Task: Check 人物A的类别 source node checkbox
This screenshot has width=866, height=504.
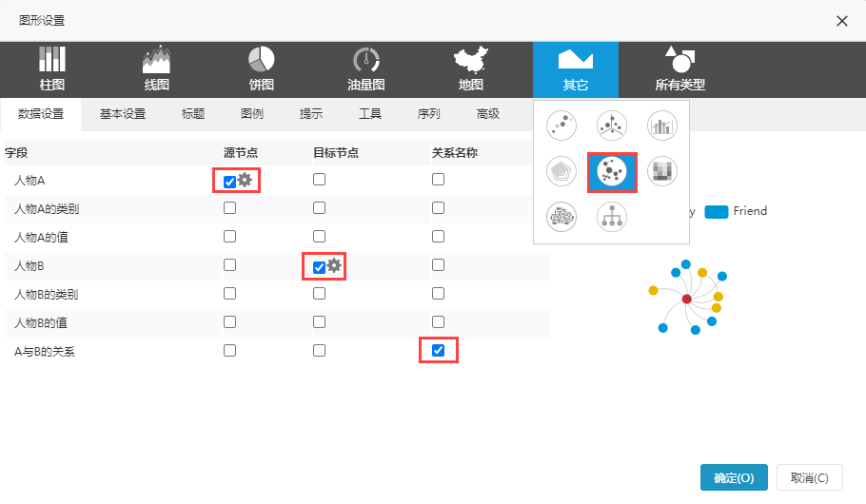Action: tap(229, 208)
